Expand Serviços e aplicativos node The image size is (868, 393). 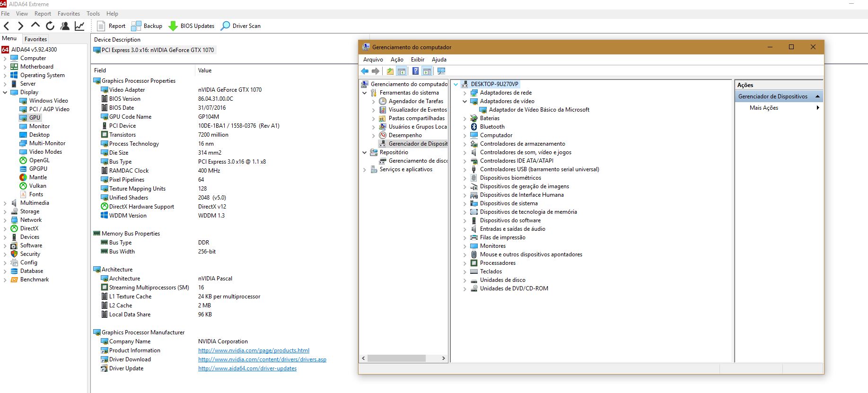coord(365,169)
